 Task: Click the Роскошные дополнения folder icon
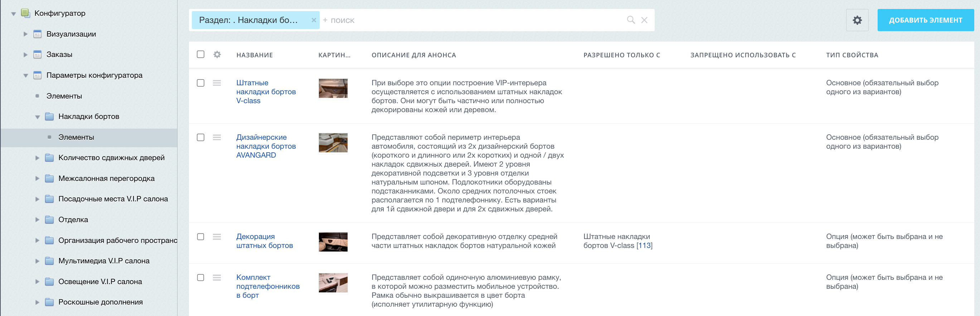click(x=49, y=302)
